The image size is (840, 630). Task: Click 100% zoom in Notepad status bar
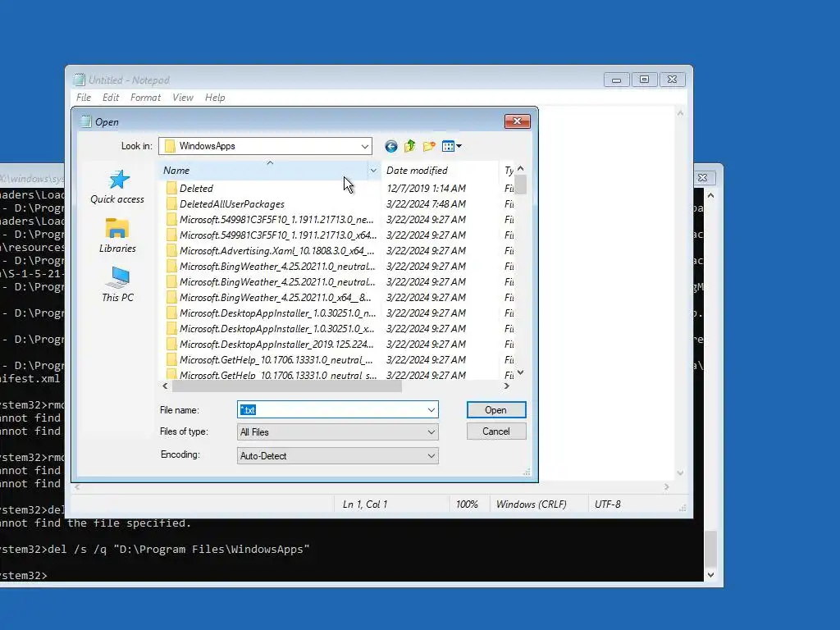(x=467, y=504)
